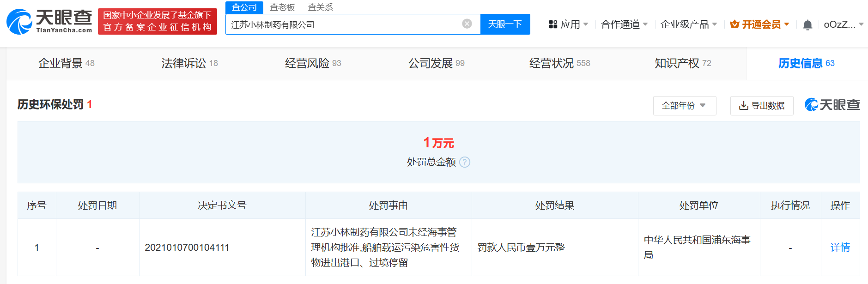Switch to the 法律诉讼 tab
868x284 pixels.
pyautogui.click(x=189, y=63)
